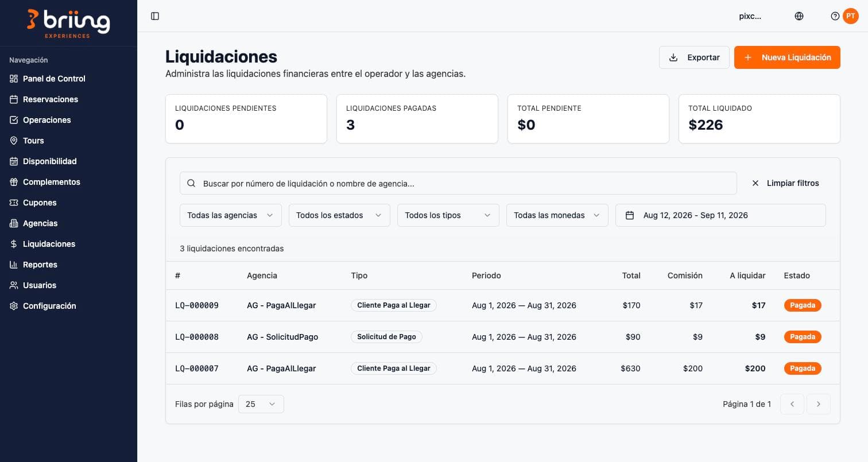Select Agencias in the navigation menu
The image size is (868, 462).
[x=40, y=223]
